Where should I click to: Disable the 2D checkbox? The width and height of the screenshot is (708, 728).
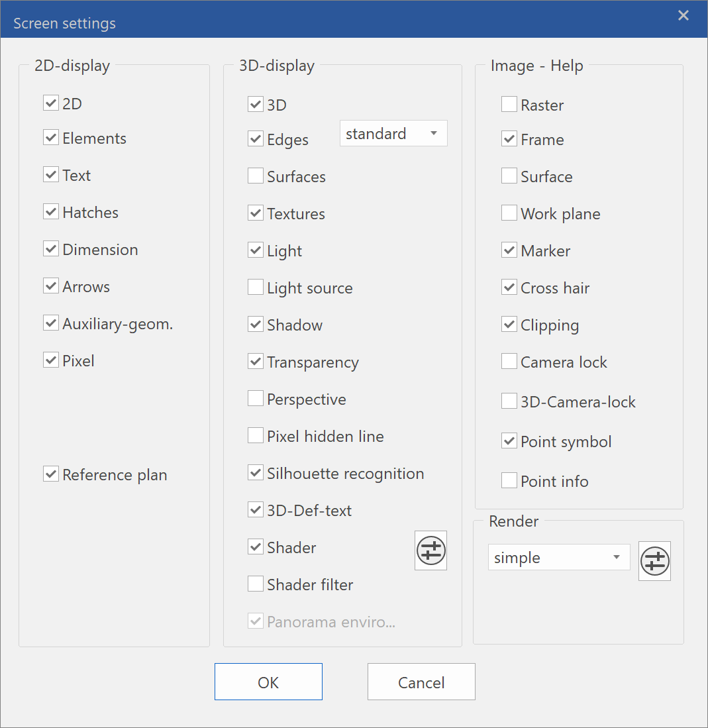[x=51, y=103]
